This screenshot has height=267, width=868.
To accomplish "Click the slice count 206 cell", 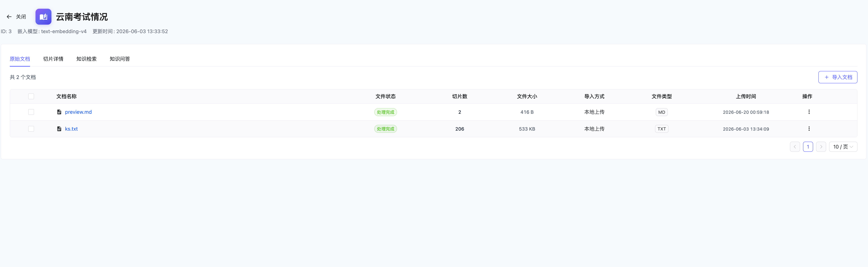I will [x=460, y=129].
